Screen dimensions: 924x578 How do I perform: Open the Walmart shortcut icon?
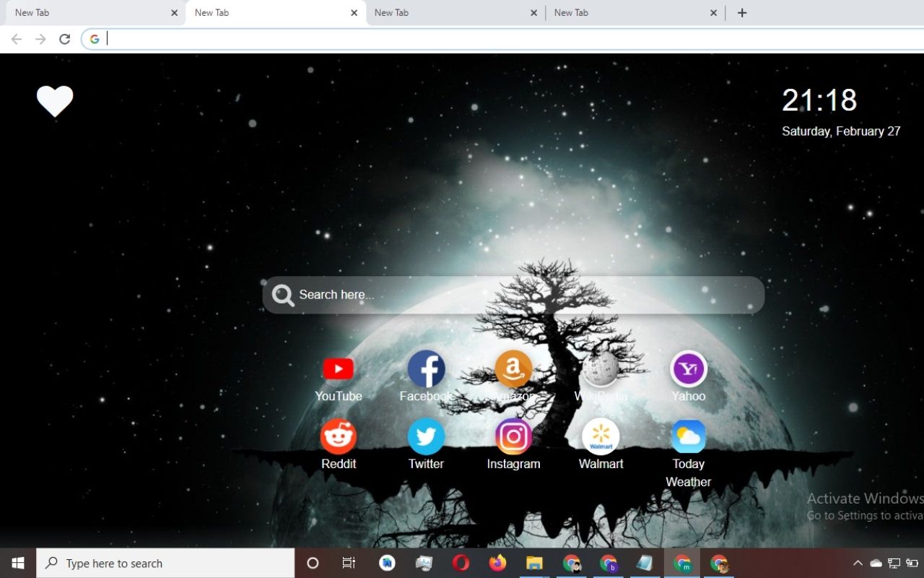601,436
